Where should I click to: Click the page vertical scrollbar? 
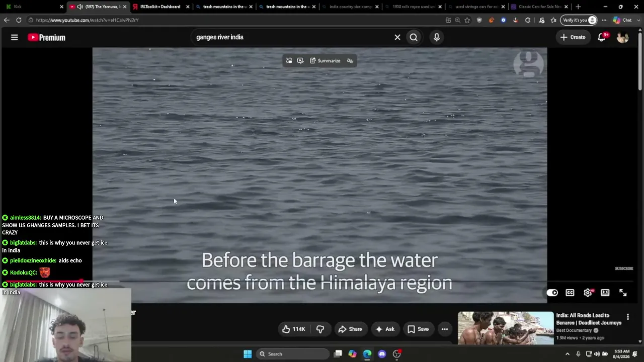(640, 60)
